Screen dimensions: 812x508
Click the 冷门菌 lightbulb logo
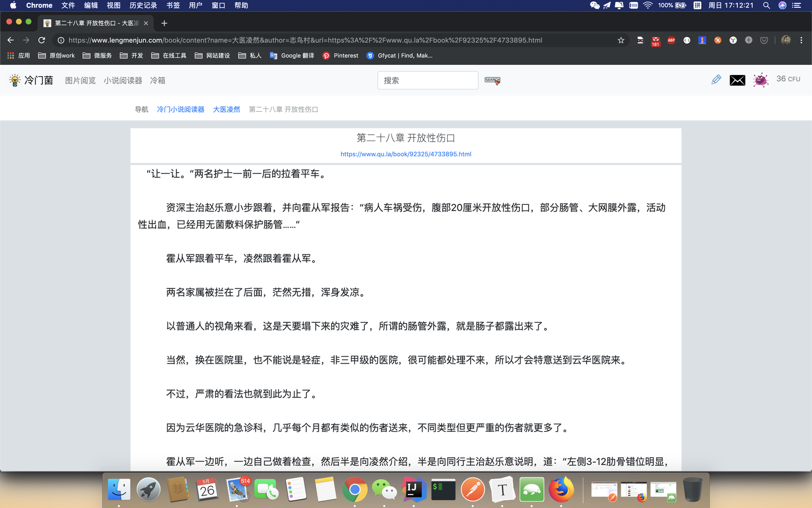[32, 80]
